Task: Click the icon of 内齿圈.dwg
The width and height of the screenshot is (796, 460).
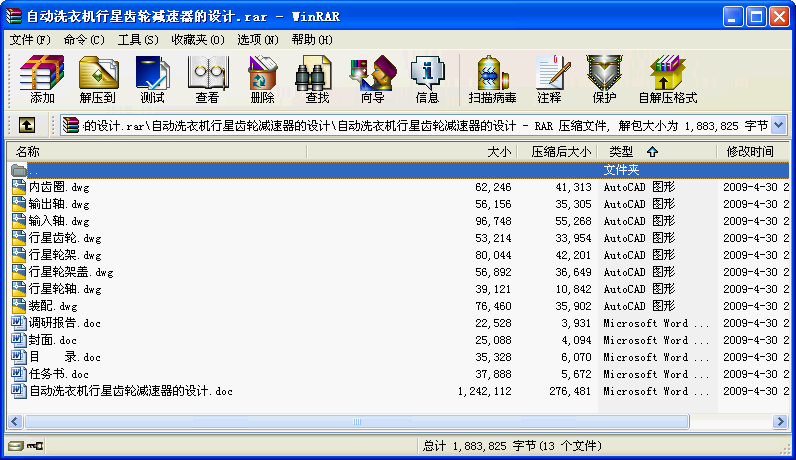Action: click(19, 187)
